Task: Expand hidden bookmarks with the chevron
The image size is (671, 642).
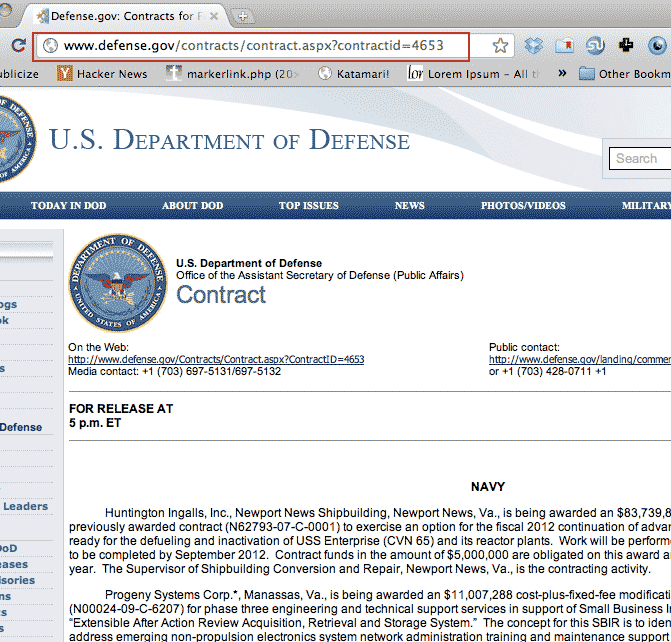Action: [562, 73]
